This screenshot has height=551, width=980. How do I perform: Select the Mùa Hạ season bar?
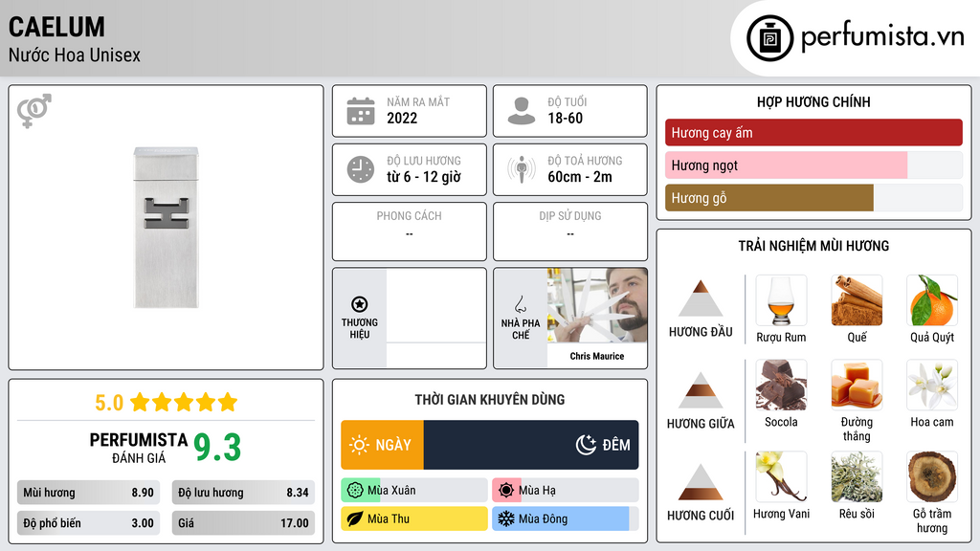(x=565, y=491)
